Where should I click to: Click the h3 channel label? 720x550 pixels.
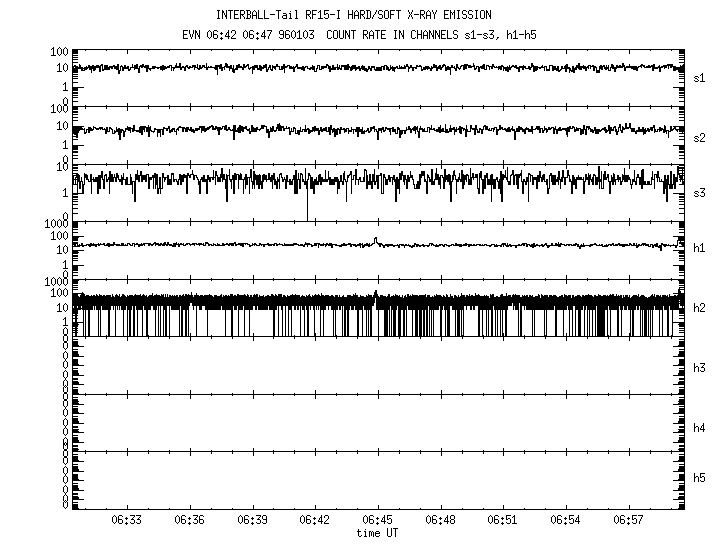click(x=700, y=368)
